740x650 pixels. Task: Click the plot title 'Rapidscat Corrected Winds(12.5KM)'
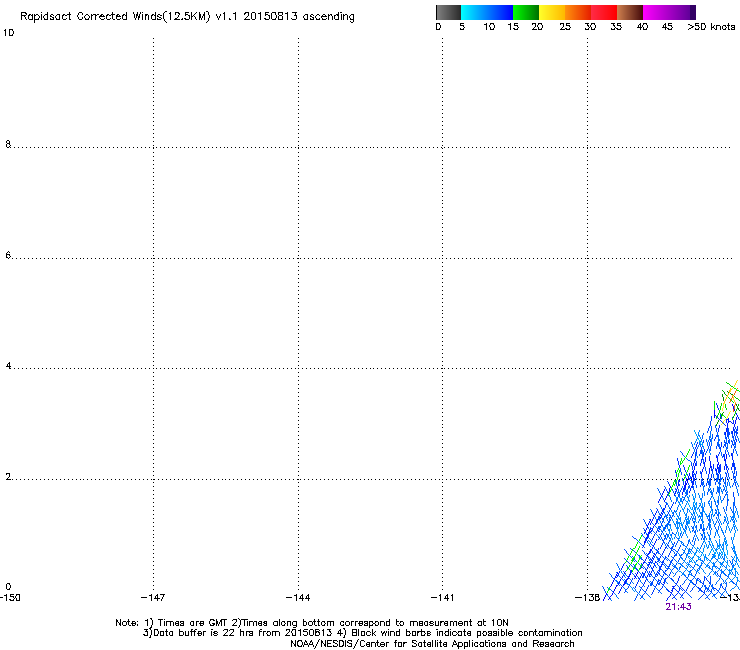115,17
